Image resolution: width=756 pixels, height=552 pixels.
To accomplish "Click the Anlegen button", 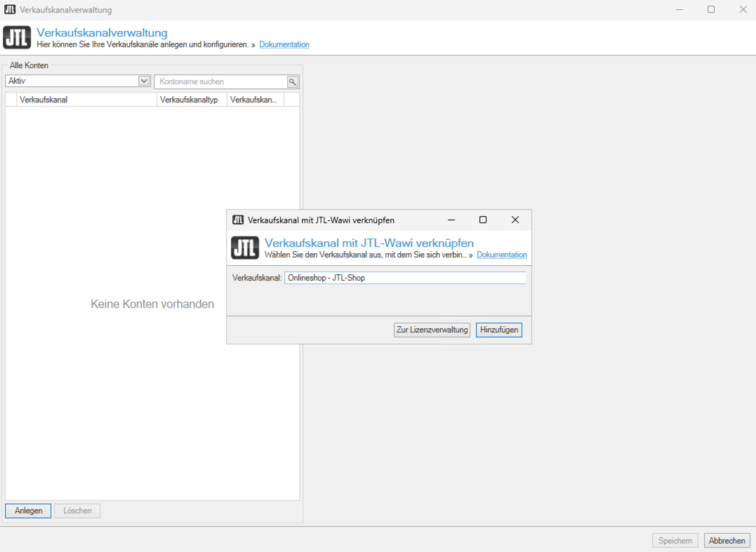I will coord(29,511).
